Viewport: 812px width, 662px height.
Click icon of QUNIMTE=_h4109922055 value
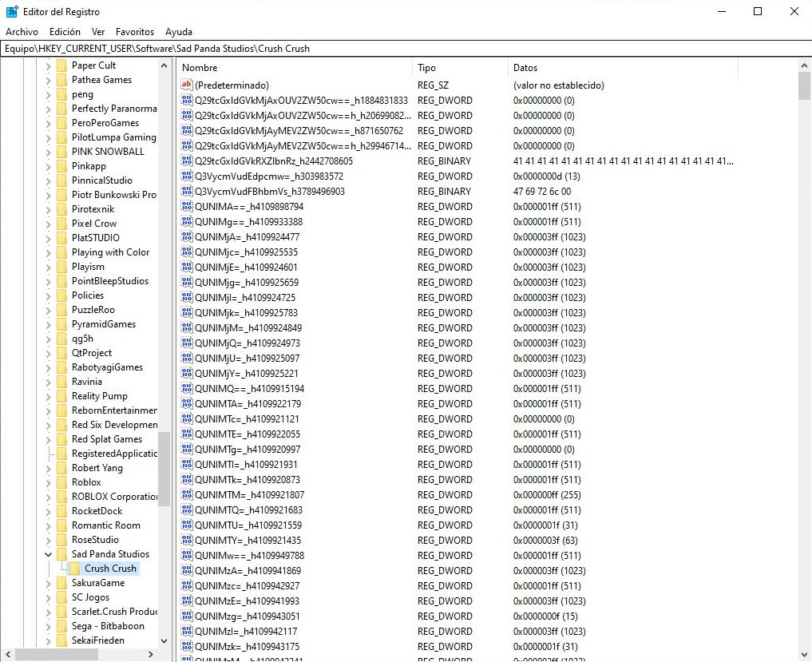click(186, 434)
